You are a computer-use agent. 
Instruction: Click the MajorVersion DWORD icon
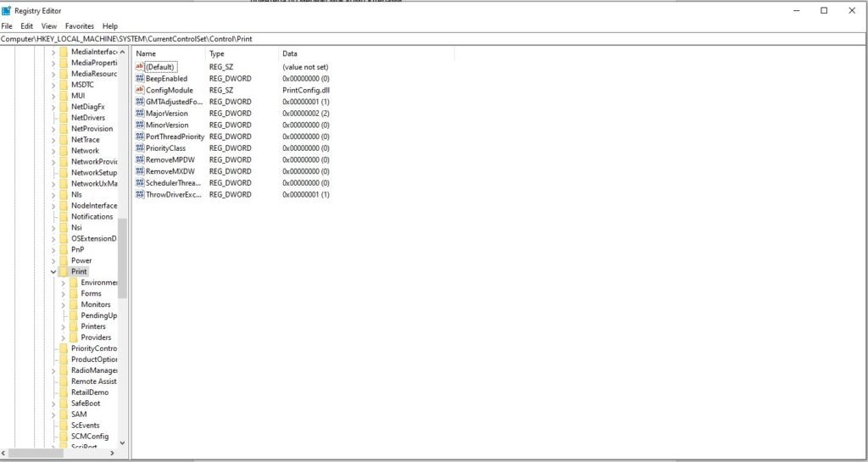click(x=140, y=114)
